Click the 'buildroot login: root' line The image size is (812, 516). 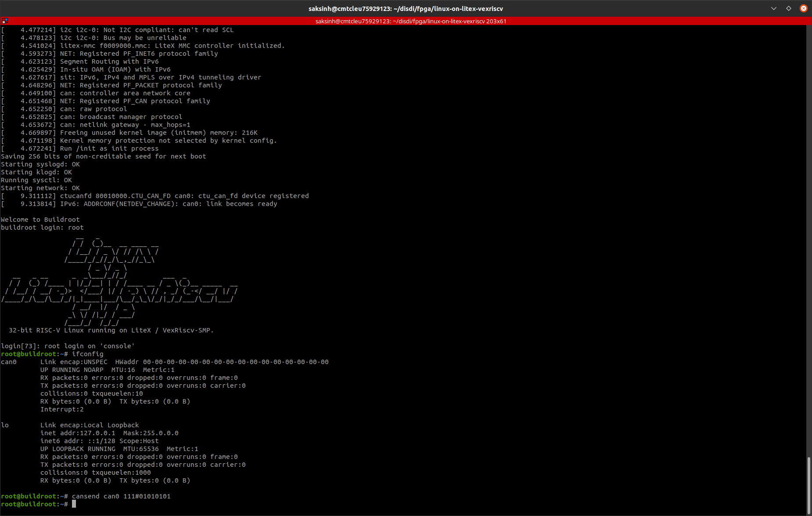tap(42, 227)
